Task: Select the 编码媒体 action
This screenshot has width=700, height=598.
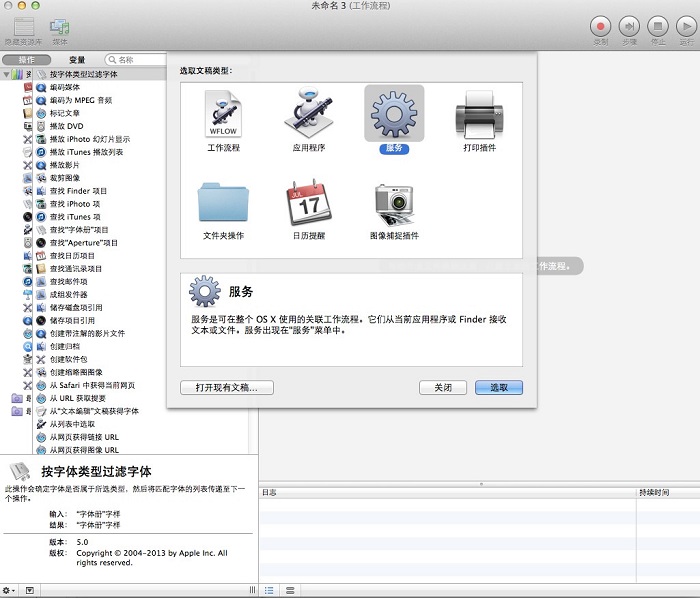Action: click(100, 87)
